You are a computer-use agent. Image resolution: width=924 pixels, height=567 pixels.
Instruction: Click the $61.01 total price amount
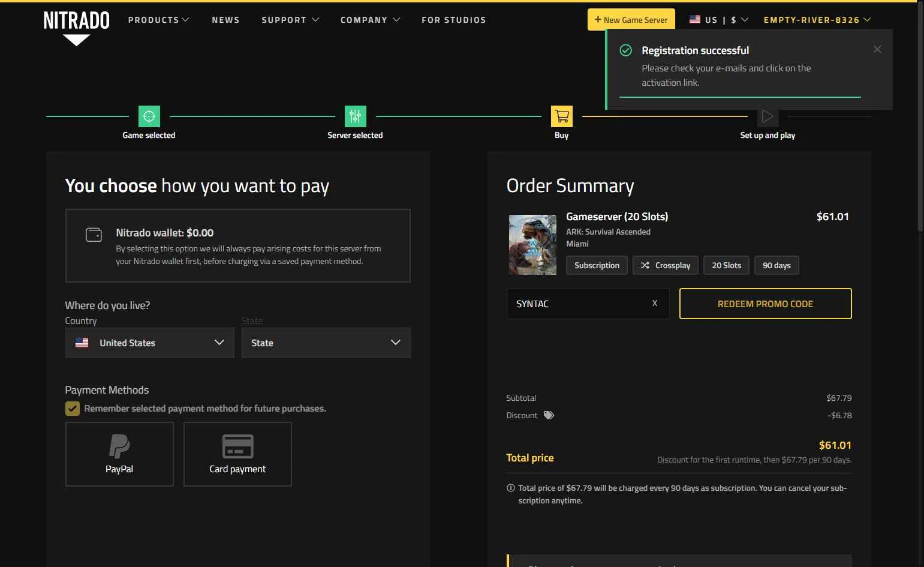pos(835,445)
